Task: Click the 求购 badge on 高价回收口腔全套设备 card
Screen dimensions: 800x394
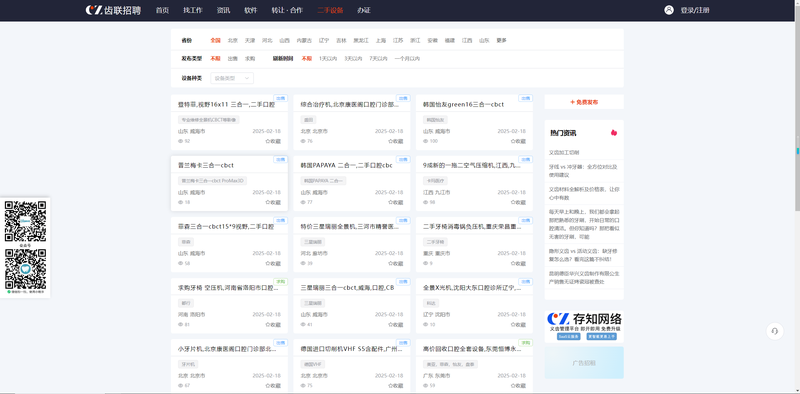Action: (x=526, y=342)
